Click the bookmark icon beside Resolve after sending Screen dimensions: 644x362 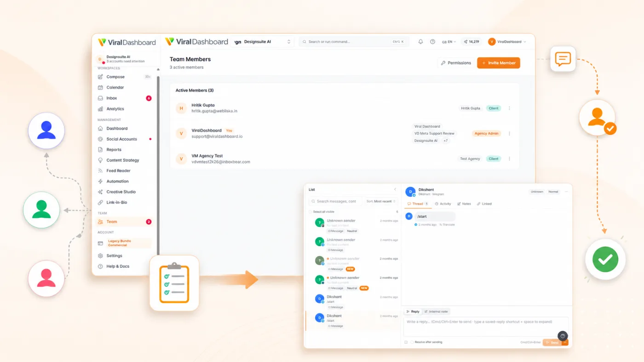click(406, 342)
